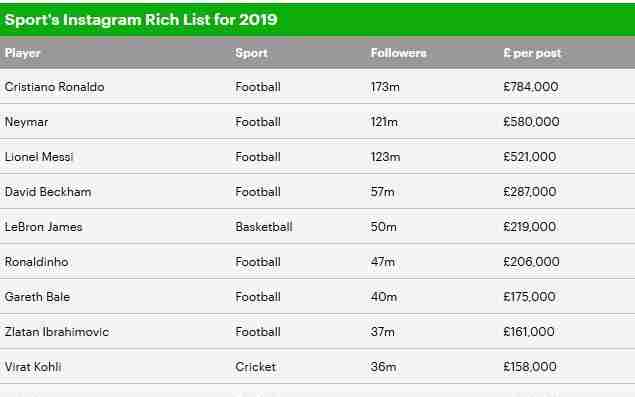Viewport: 635px width, 397px height.
Task: Select the Cristiano Ronaldo name cell
Action: click(54, 87)
